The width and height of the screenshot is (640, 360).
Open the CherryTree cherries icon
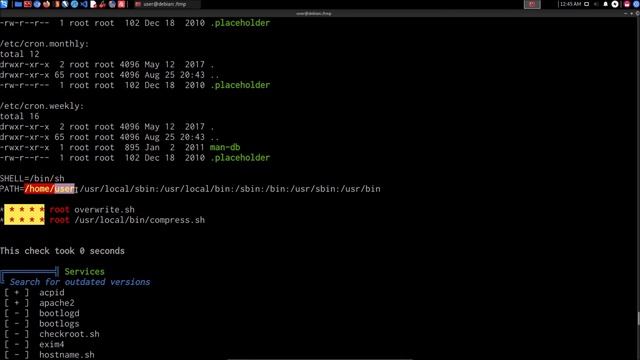(102, 4)
